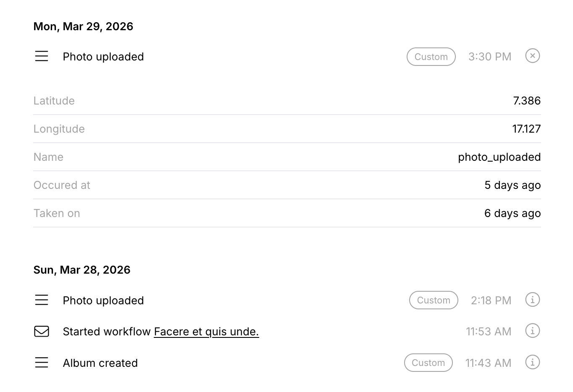
Task: Click the Latitude value 7.386
Action: click(527, 100)
